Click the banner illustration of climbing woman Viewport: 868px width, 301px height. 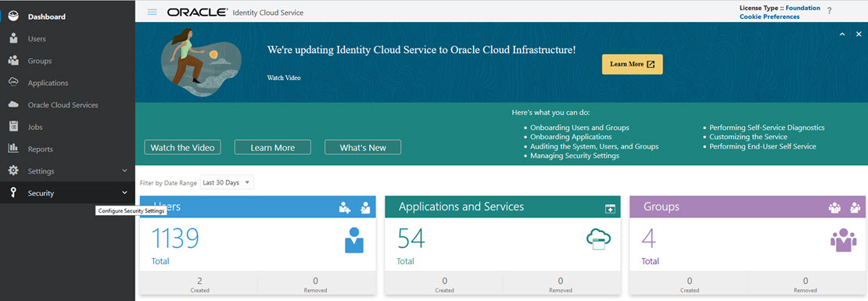[200, 62]
